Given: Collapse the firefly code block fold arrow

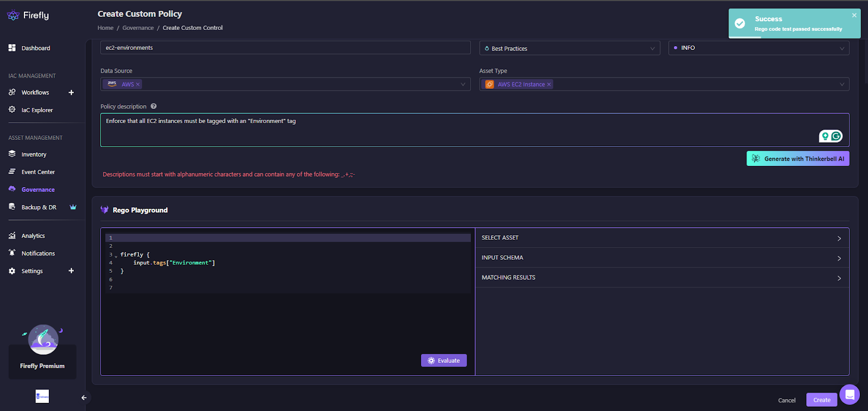Looking at the screenshot, I should (116, 255).
